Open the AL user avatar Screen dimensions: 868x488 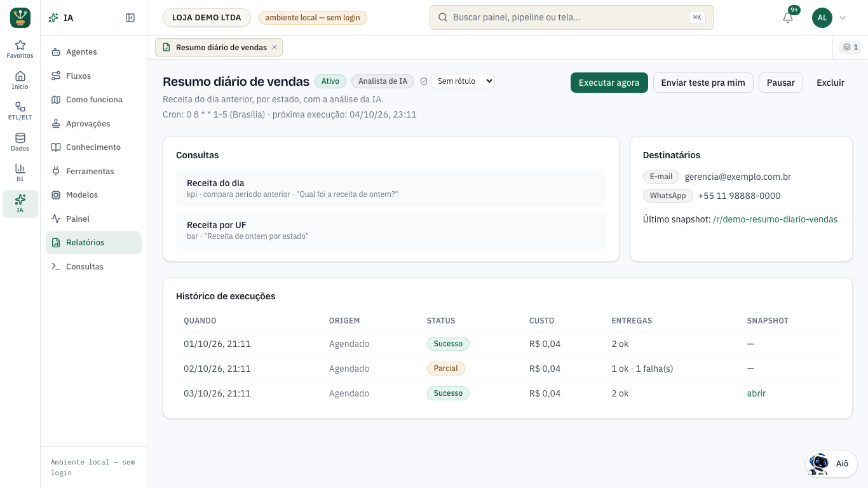pos(822,18)
